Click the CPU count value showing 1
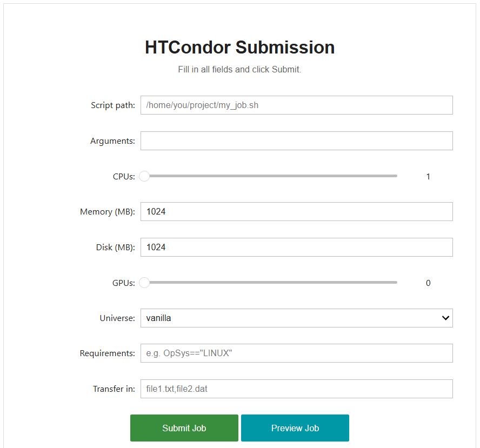Image resolution: width=480 pixels, height=448 pixels. coord(428,176)
